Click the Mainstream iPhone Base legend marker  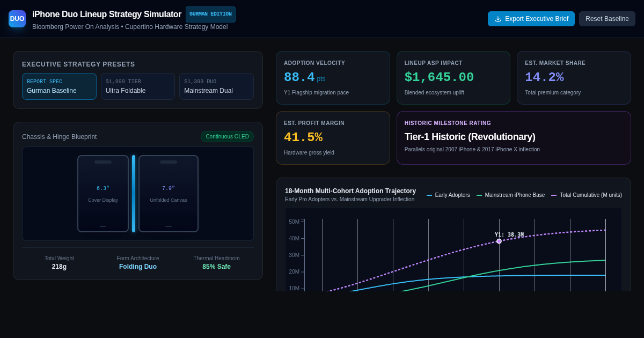pyautogui.click(x=479, y=195)
